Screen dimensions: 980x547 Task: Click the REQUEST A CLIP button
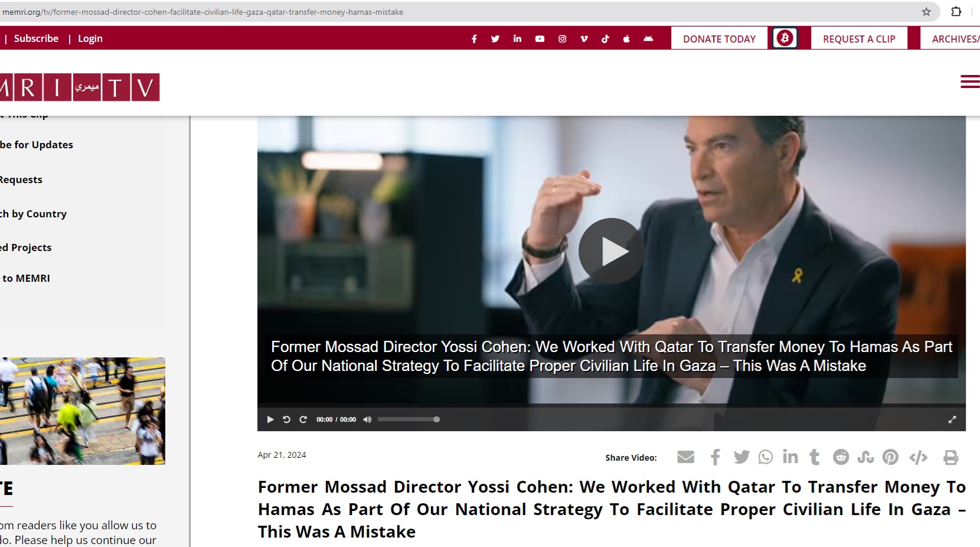[859, 39]
